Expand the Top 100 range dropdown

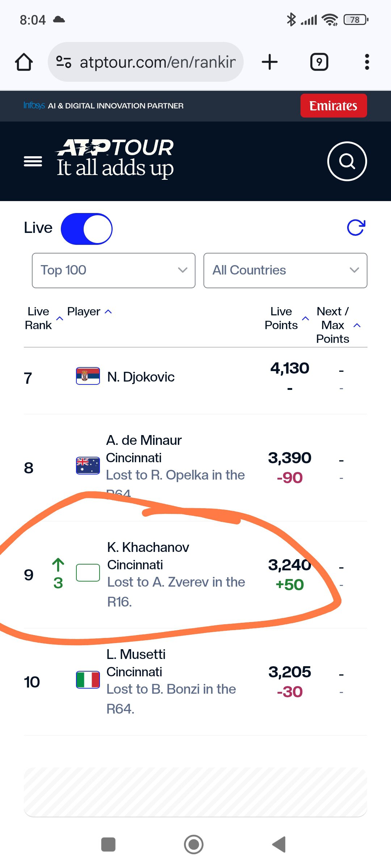coord(114,271)
